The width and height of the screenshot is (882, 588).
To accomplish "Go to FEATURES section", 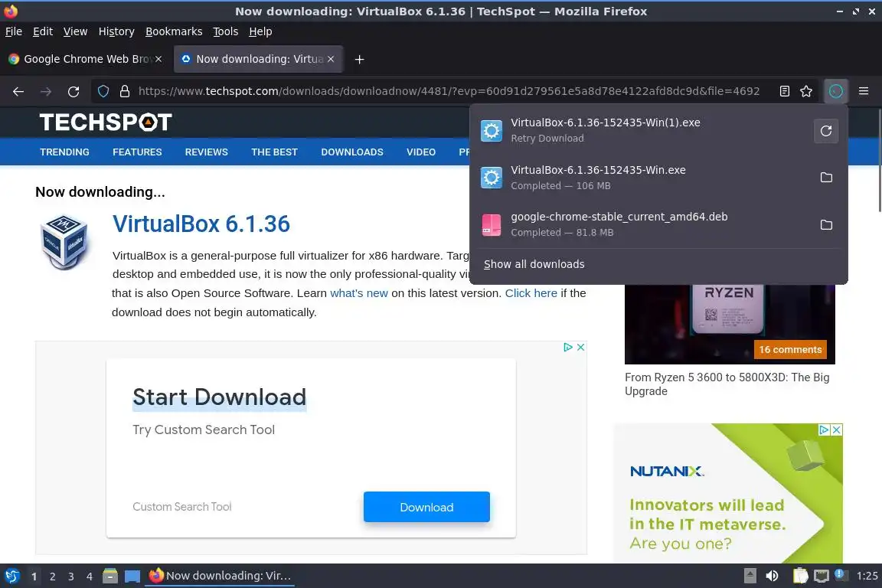I will 137,152.
